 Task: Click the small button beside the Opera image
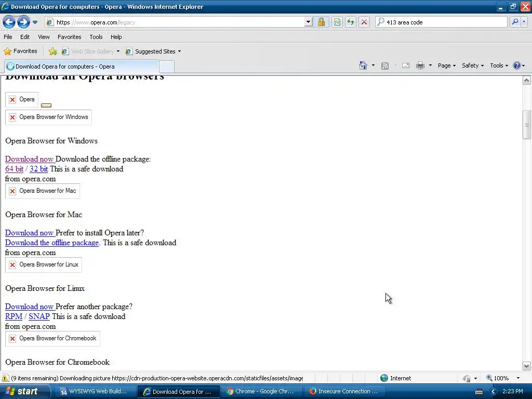46,105
